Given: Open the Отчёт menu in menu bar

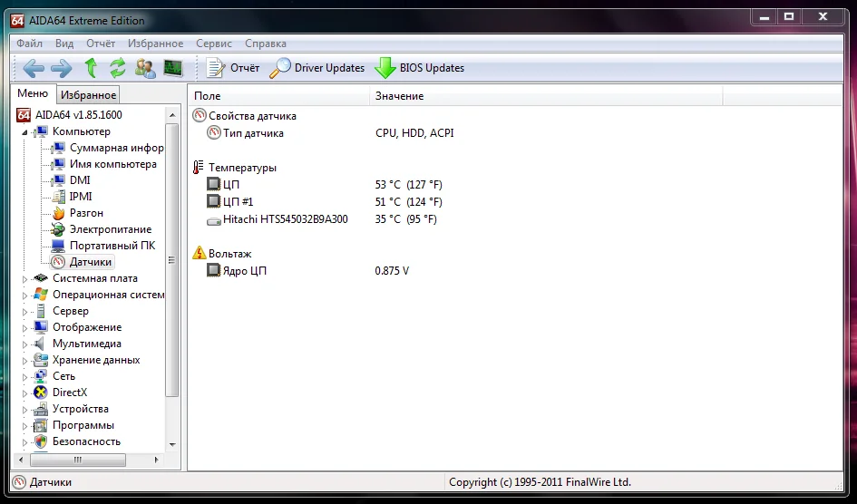Looking at the screenshot, I should coord(101,44).
